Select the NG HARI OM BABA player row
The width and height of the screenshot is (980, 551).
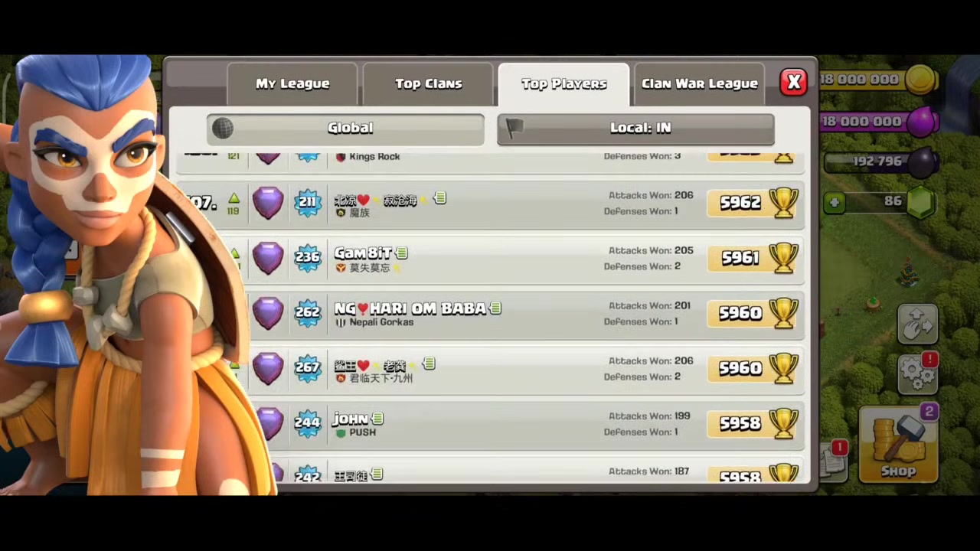527,313
